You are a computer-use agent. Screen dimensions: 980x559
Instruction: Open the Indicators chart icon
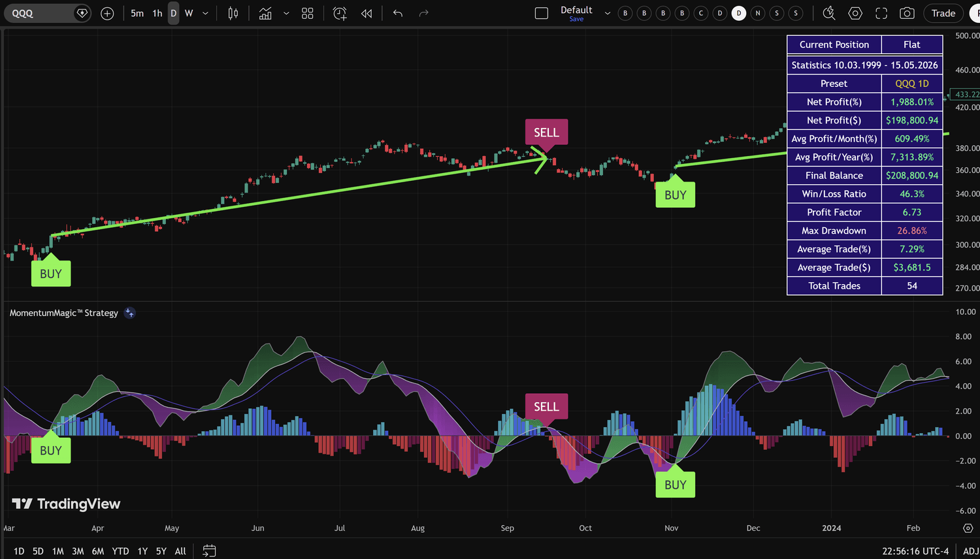265,13
